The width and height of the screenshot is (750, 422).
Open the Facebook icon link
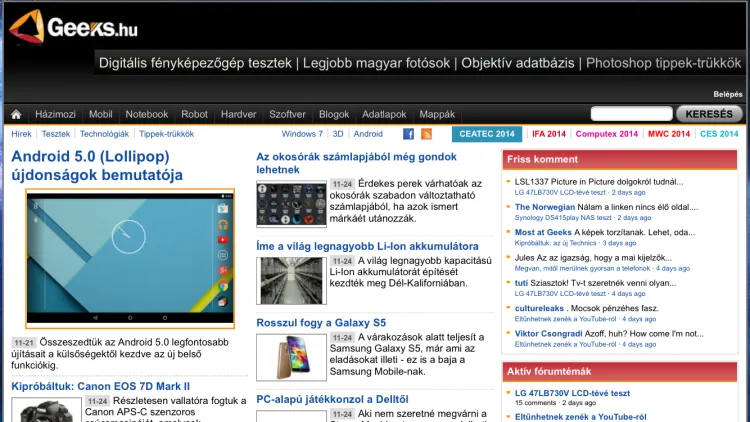408,134
